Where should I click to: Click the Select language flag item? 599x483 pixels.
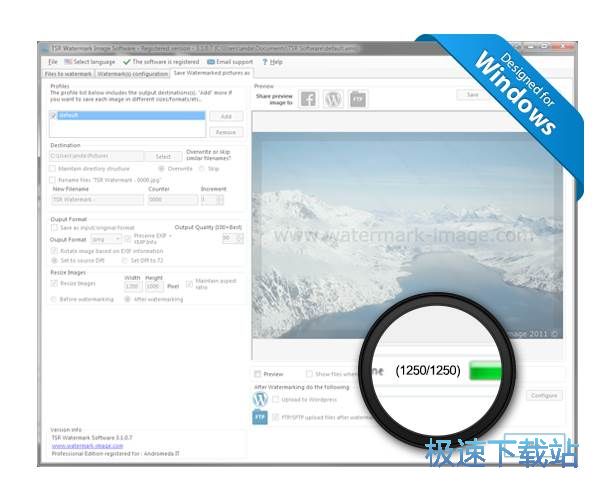click(90, 62)
